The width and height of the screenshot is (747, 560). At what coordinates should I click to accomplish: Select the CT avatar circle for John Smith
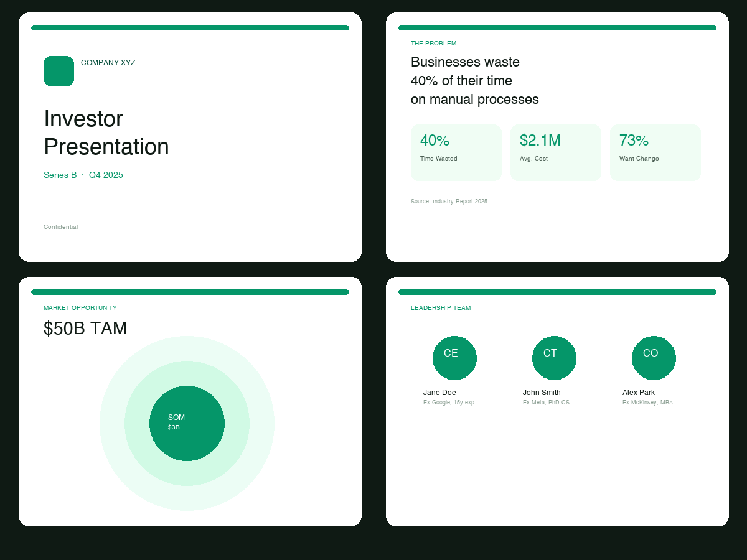[554, 358]
